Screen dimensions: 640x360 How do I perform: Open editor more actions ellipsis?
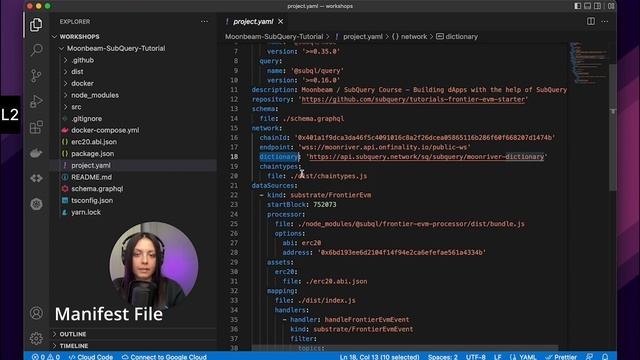coord(604,21)
